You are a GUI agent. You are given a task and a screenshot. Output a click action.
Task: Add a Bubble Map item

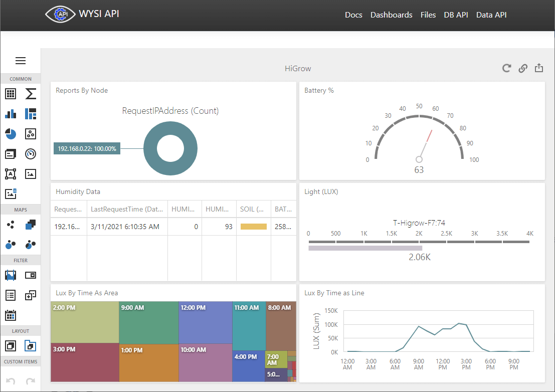(x=11, y=245)
